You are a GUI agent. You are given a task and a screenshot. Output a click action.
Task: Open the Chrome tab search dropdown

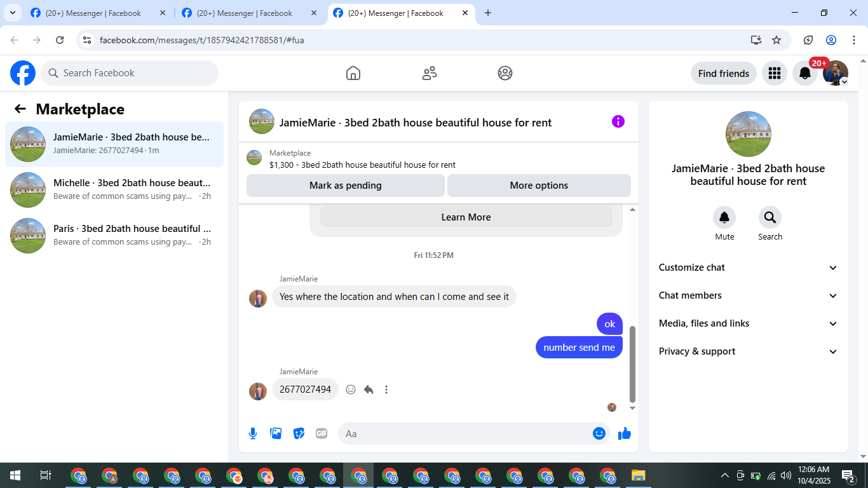[12, 13]
